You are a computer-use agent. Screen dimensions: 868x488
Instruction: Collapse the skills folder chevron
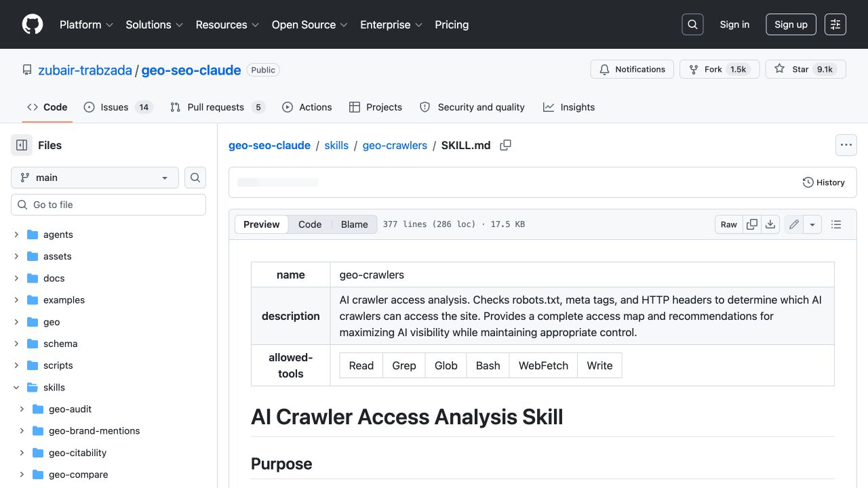(x=16, y=388)
